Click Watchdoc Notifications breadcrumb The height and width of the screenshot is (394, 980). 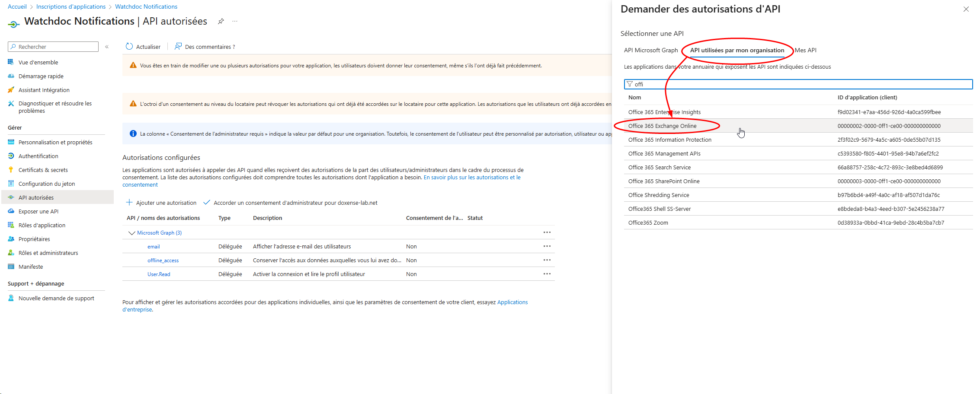coord(146,6)
